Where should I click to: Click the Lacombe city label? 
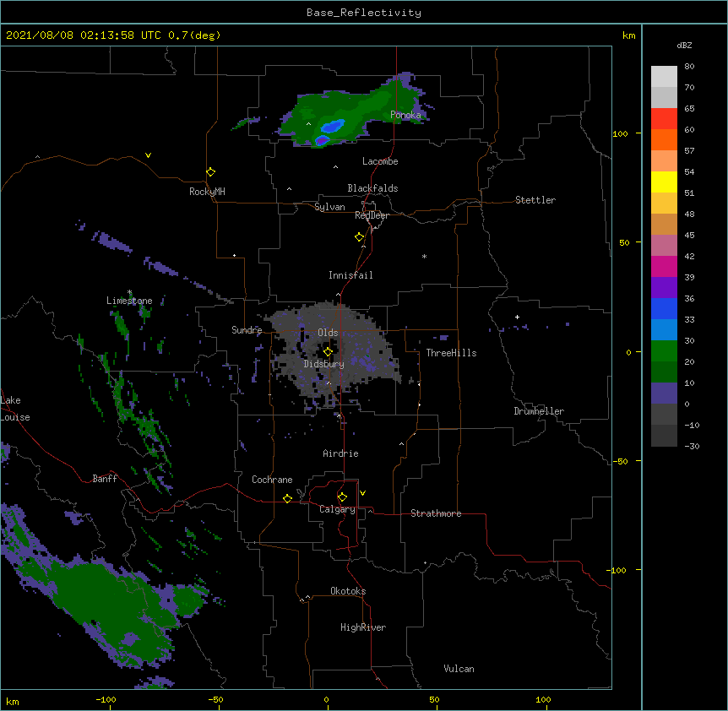click(380, 161)
